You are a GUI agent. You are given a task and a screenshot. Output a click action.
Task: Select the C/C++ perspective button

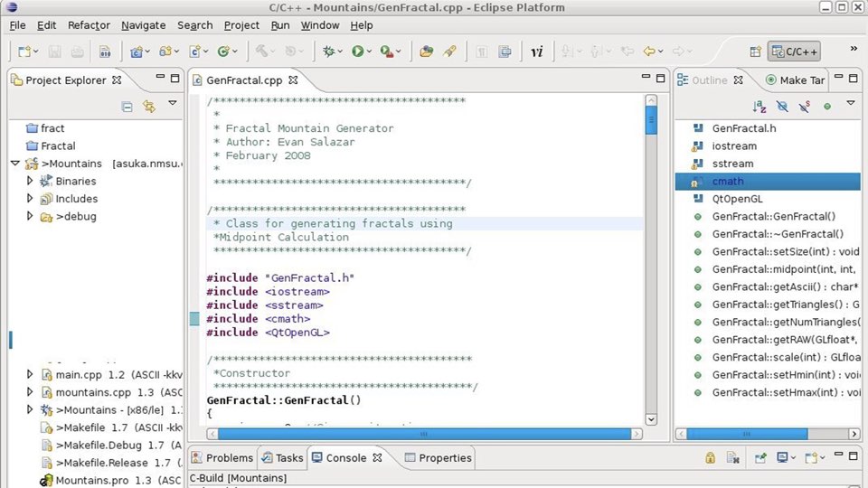(794, 52)
